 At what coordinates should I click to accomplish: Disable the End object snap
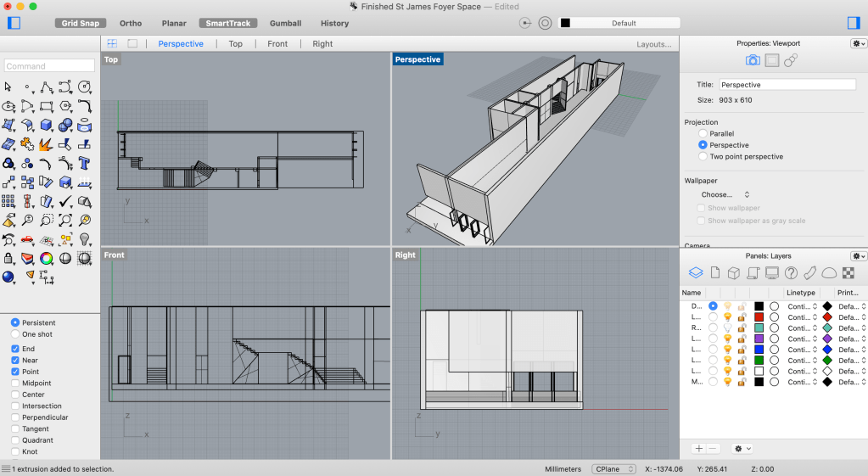click(x=16, y=349)
